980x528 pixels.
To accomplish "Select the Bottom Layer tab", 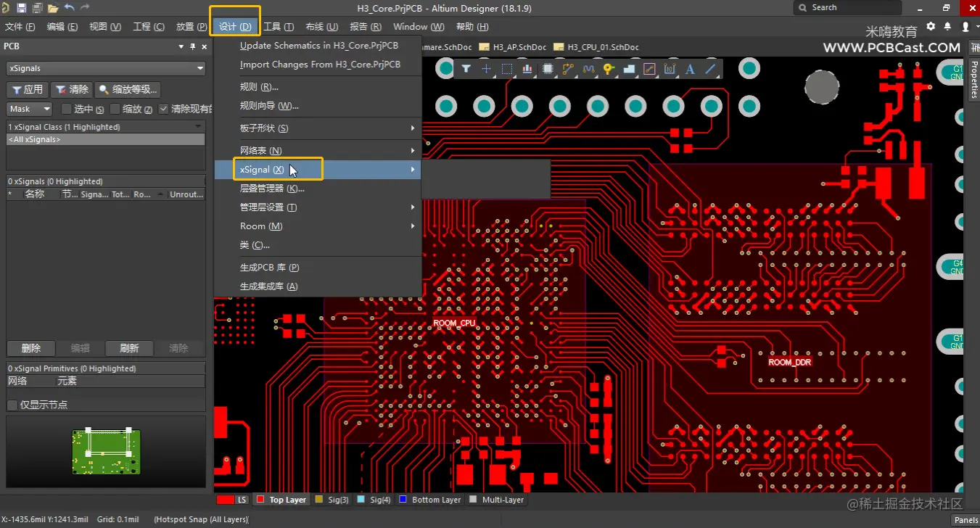I will 429,500.
